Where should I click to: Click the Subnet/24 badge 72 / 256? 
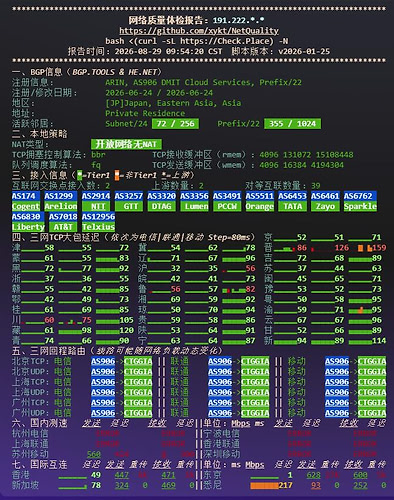(x=175, y=124)
